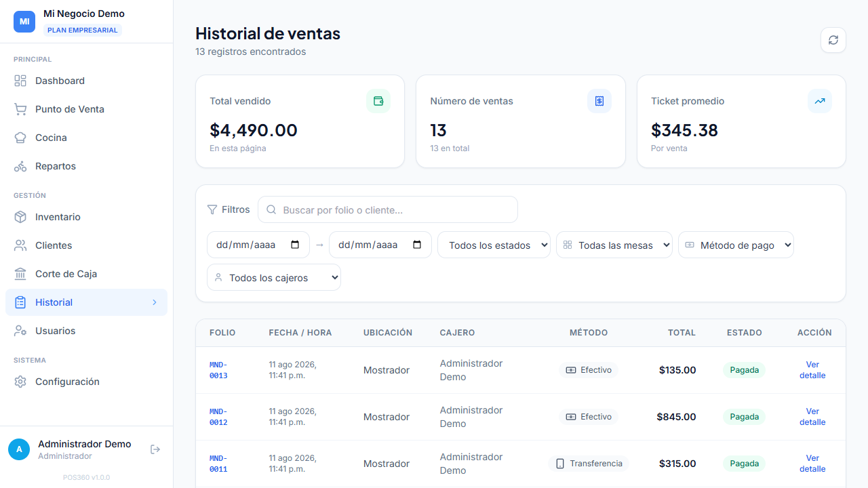
Task: Click the TOTAL column header
Action: pos(682,333)
